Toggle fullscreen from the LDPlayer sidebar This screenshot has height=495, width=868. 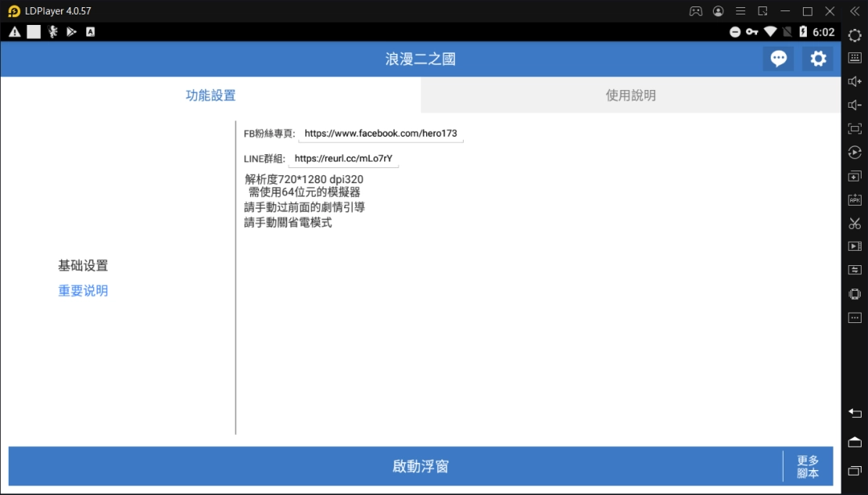(854, 129)
